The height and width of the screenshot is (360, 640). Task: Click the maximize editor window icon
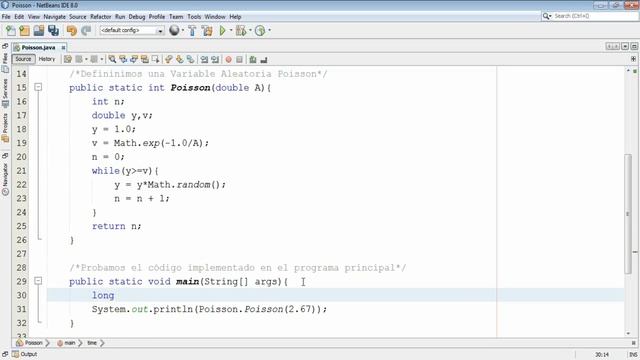tap(634, 47)
